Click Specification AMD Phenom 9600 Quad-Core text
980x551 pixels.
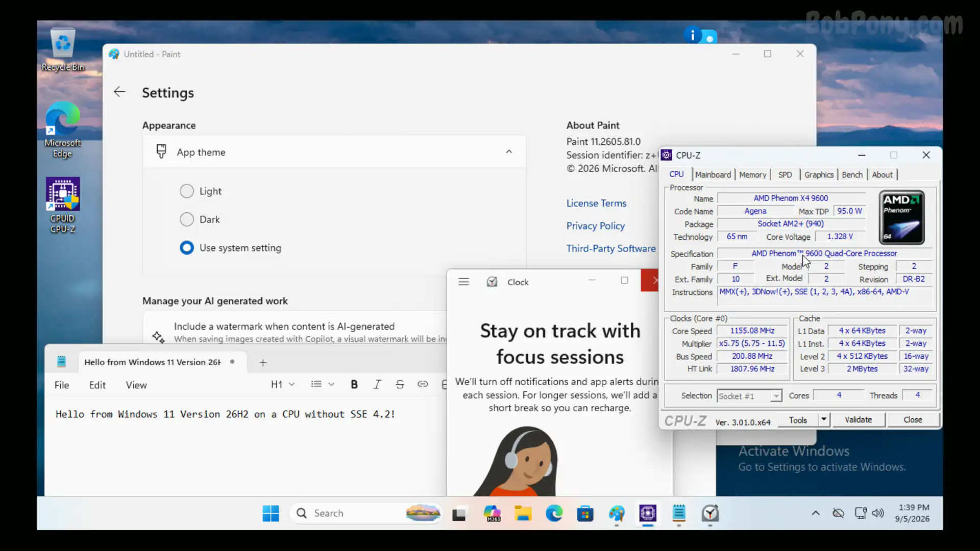(824, 254)
